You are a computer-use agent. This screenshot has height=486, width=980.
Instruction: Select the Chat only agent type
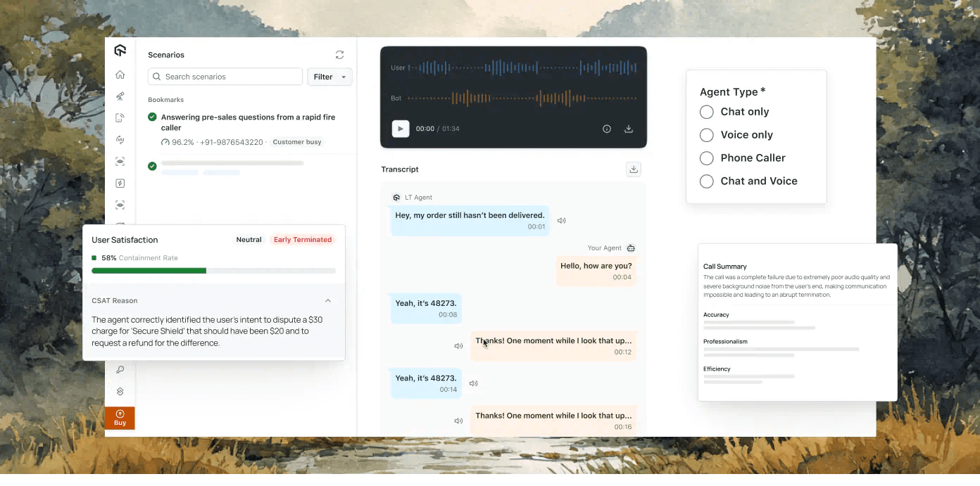tap(707, 112)
